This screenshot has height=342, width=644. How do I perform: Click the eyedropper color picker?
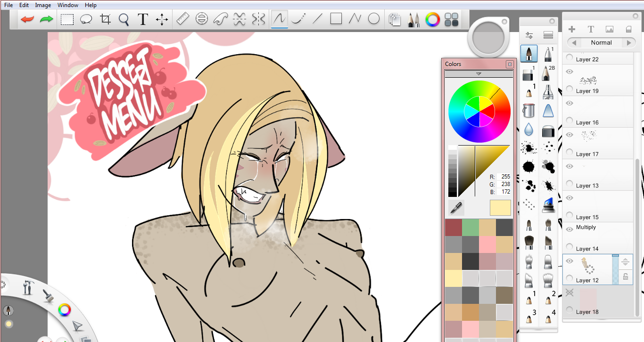[x=456, y=208]
